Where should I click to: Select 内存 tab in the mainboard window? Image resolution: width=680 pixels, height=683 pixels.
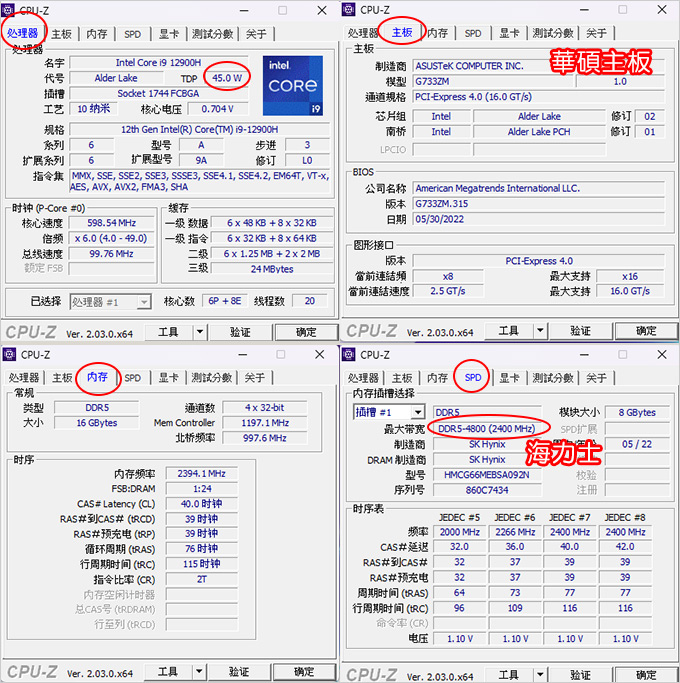(437, 33)
